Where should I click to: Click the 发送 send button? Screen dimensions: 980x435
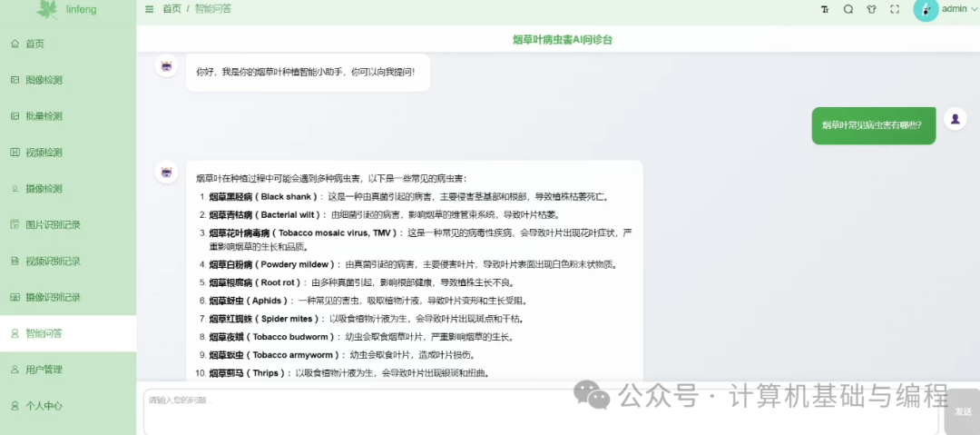point(962,411)
